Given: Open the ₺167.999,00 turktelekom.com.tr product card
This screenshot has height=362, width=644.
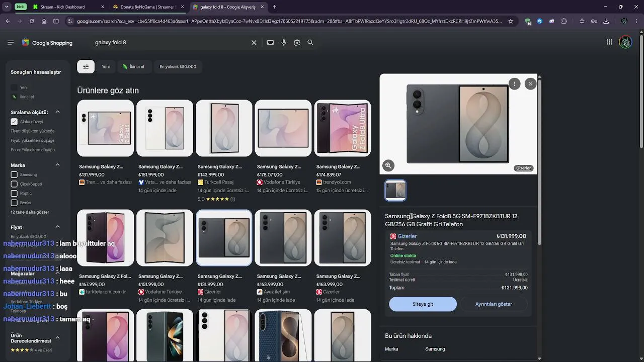Looking at the screenshot, I should click(105, 252).
